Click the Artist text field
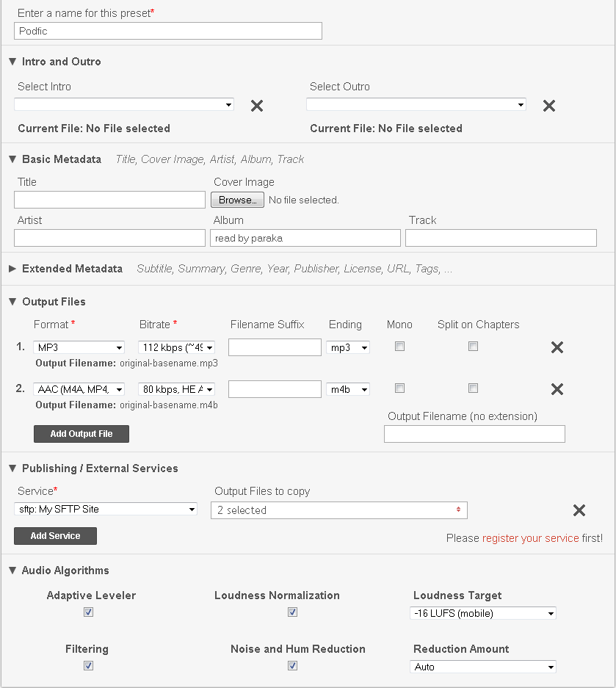Image resolution: width=616 pixels, height=688 pixels. pyautogui.click(x=109, y=238)
